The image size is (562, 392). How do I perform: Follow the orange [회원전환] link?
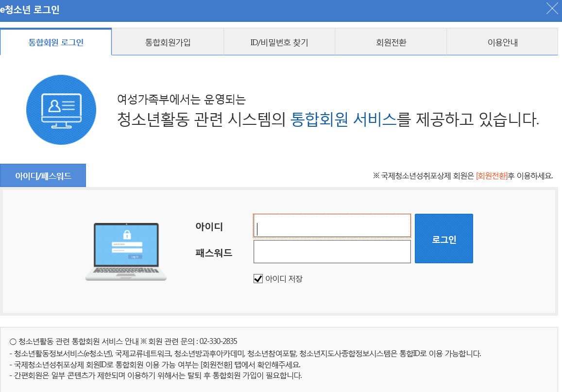tap(492, 176)
